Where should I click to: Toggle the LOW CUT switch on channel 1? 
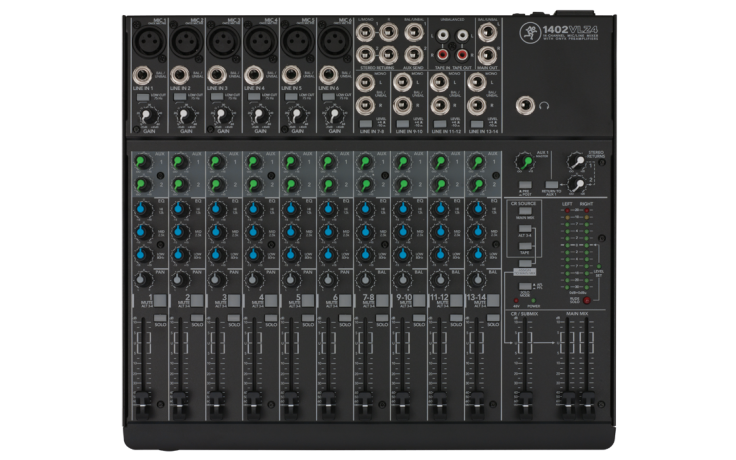click(x=143, y=97)
